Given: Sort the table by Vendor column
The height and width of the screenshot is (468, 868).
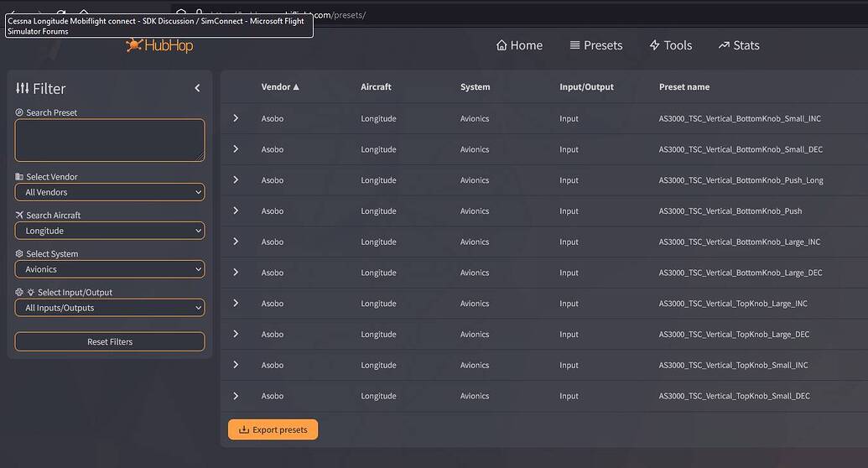Looking at the screenshot, I should (280, 87).
